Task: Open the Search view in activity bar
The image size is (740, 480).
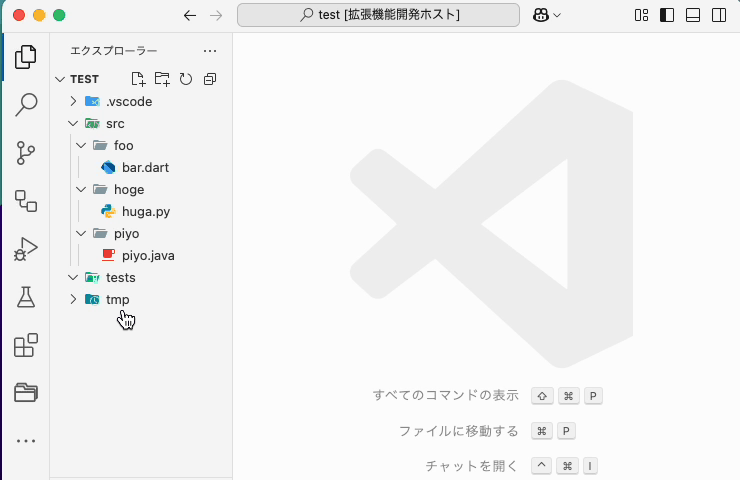Action: click(25, 105)
